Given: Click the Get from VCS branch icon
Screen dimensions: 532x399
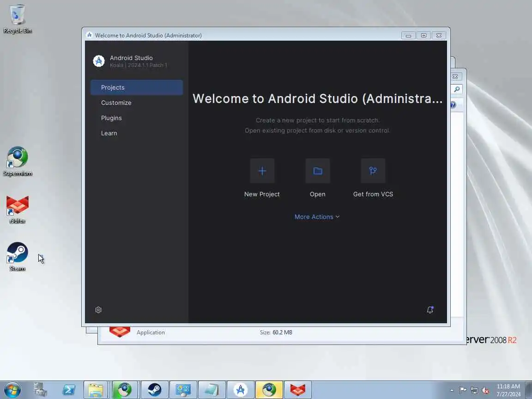Looking at the screenshot, I should 373,171.
